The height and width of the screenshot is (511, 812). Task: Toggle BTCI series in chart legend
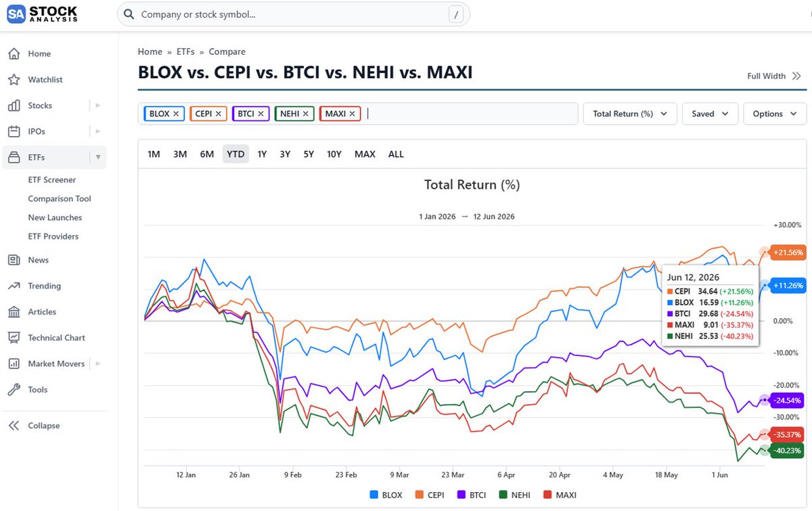[471, 495]
